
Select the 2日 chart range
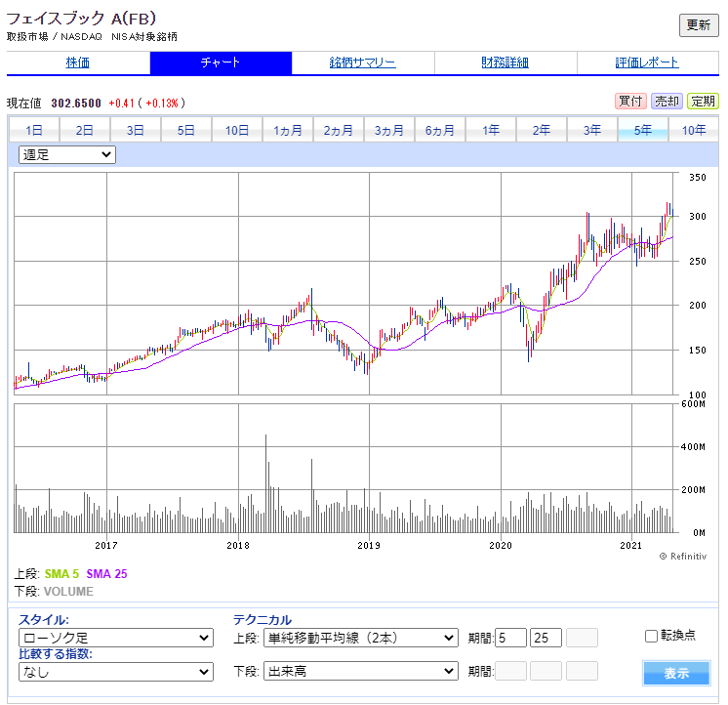(x=85, y=130)
